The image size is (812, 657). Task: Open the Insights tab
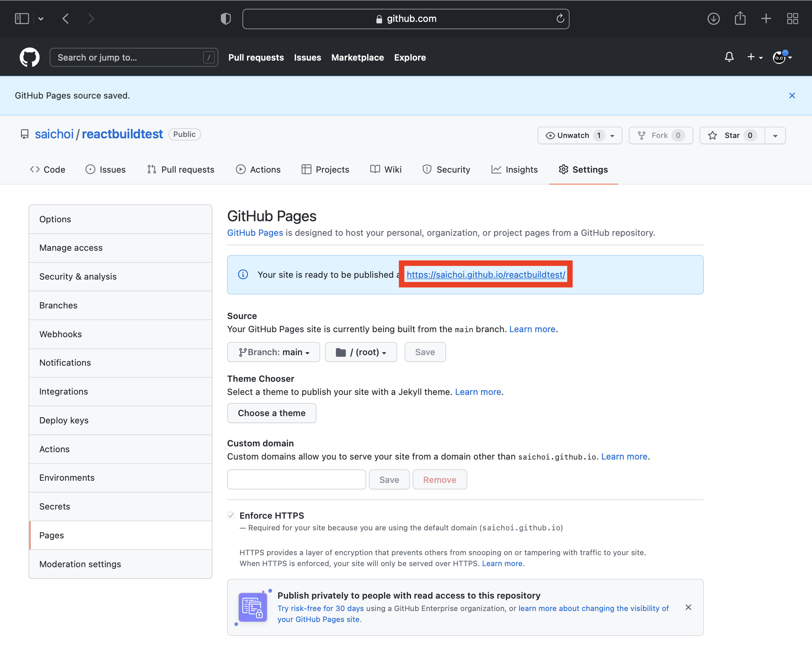514,170
